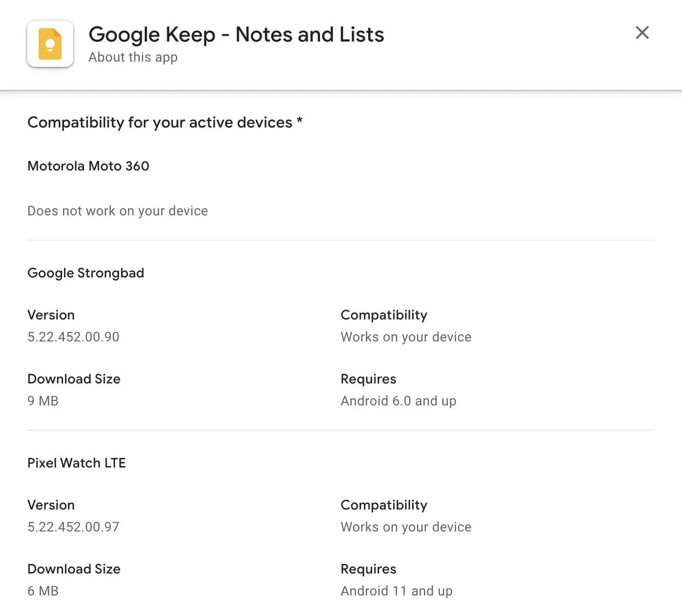Select the Pixel Watch LTE device entry
The width and height of the screenshot is (682, 616).
click(x=76, y=462)
